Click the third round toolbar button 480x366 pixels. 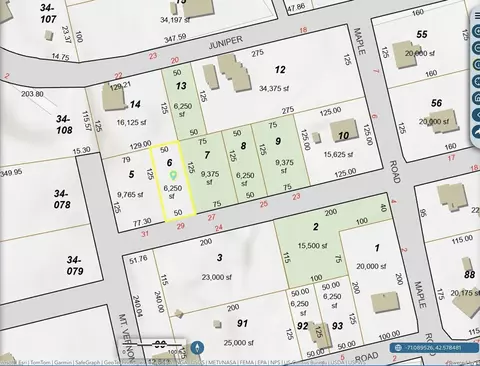click(x=477, y=65)
